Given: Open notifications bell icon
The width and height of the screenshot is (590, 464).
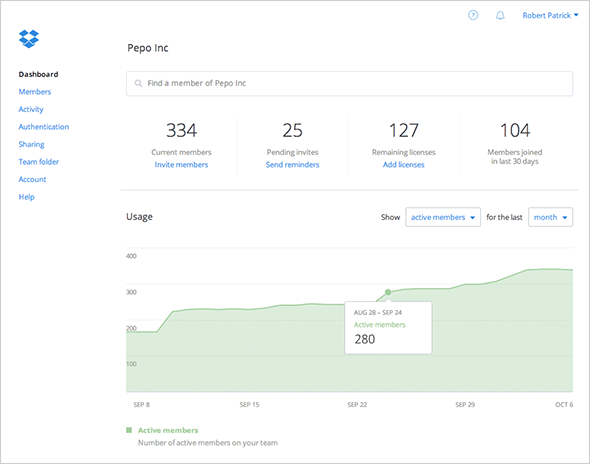Looking at the screenshot, I should click(500, 15).
